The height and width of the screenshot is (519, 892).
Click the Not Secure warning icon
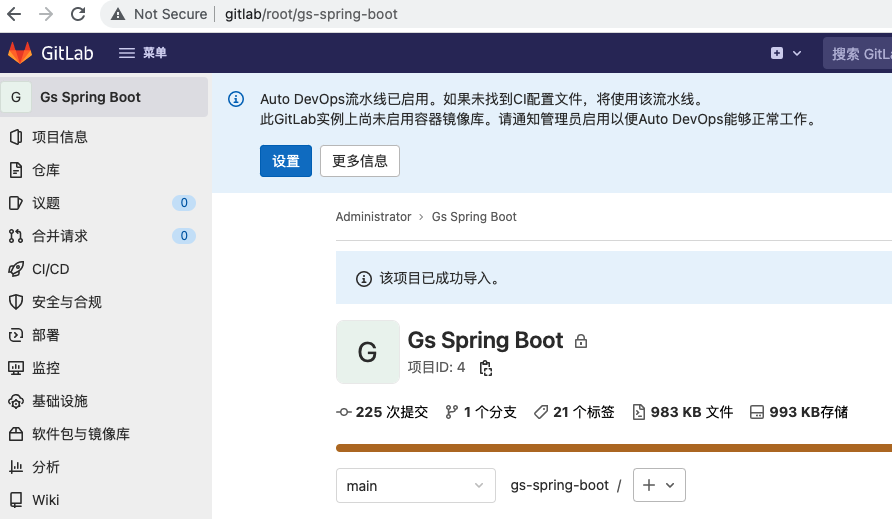(x=118, y=14)
